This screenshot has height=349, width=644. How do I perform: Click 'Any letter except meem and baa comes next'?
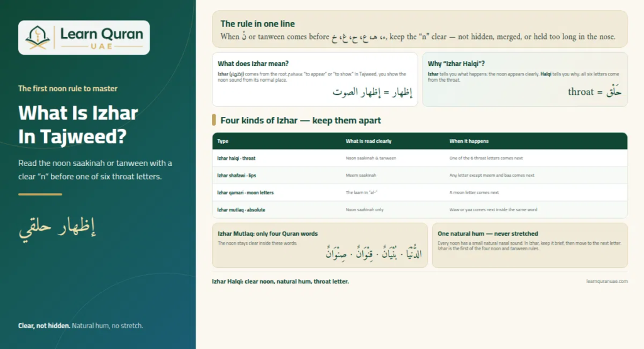[492, 175]
